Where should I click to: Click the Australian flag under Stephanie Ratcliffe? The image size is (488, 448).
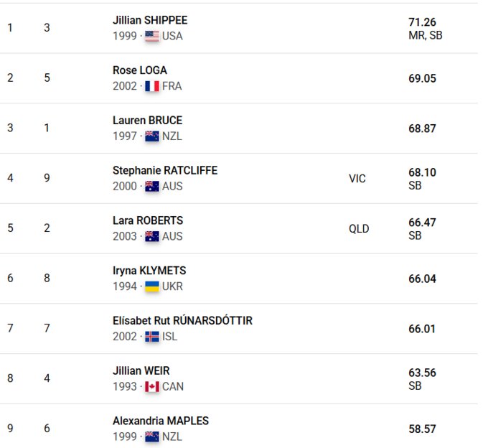(x=151, y=186)
